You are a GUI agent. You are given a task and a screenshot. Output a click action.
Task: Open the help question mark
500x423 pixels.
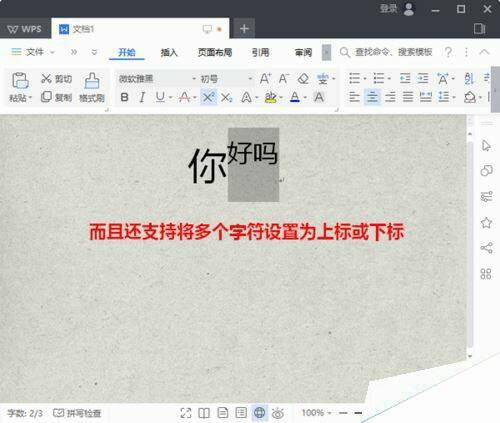[448, 52]
